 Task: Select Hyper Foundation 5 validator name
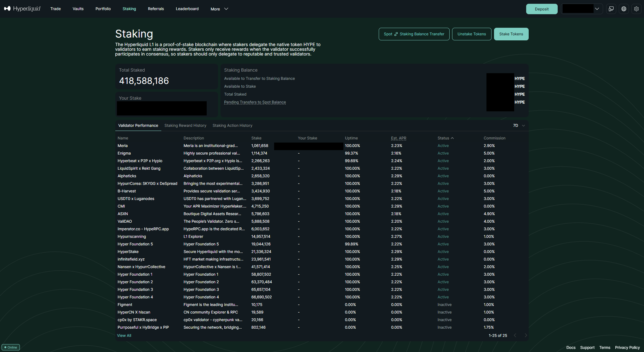[x=135, y=244]
